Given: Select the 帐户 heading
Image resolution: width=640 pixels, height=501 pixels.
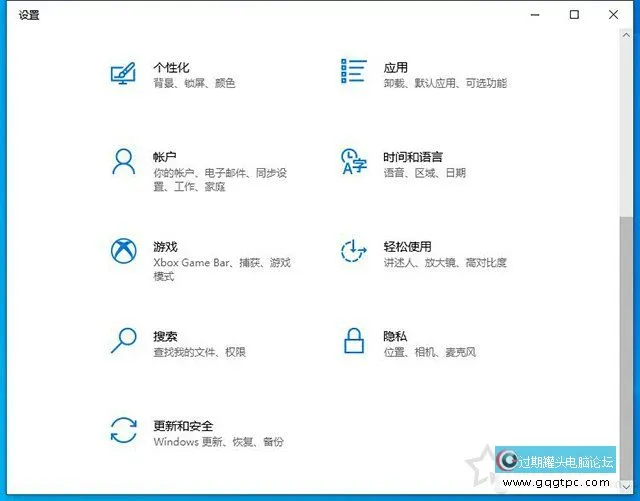Looking at the screenshot, I should coord(164,157).
